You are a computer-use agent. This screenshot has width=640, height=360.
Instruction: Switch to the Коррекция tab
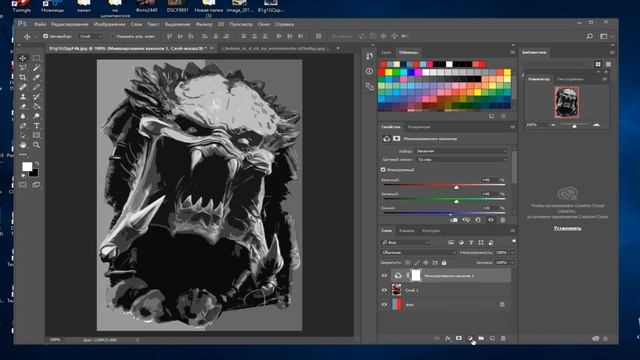tap(419, 127)
